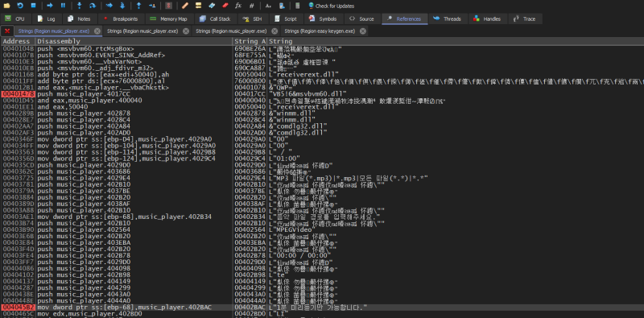Click Check for Updates
Viewport: 644px width, 318px height.
[331, 6]
